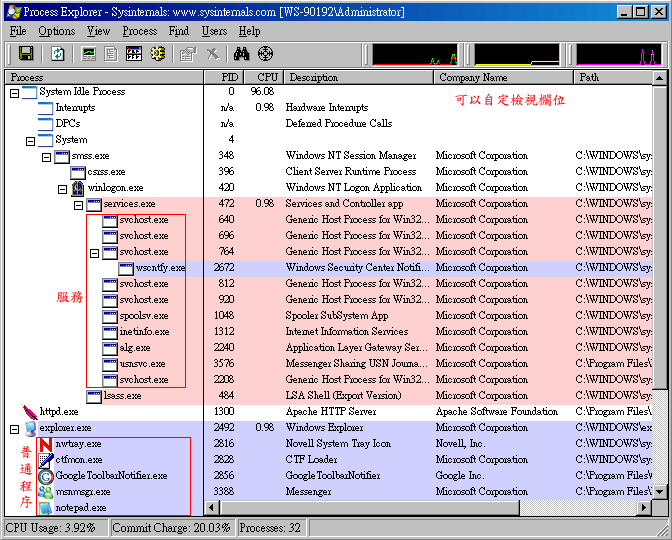Sort by the Process column header
This screenshot has height=540, width=672.
pyautogui.click(x=104, y=78)
